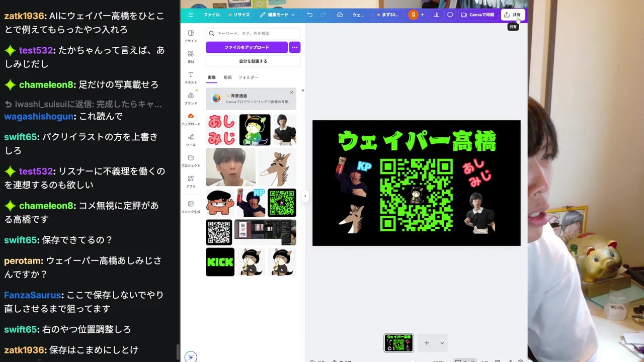Click chat username FanzaSaurus
Viewport: 644px width, 362px height.
pos(33,295)
